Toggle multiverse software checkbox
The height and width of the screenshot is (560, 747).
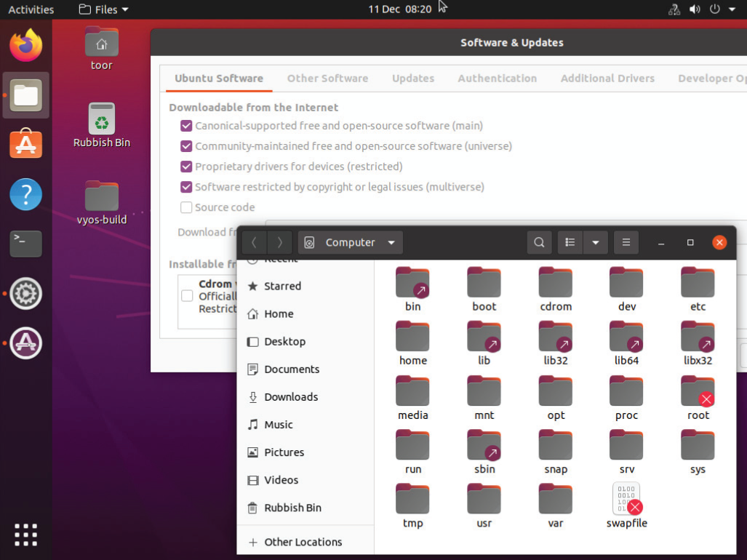click(186, 187)
